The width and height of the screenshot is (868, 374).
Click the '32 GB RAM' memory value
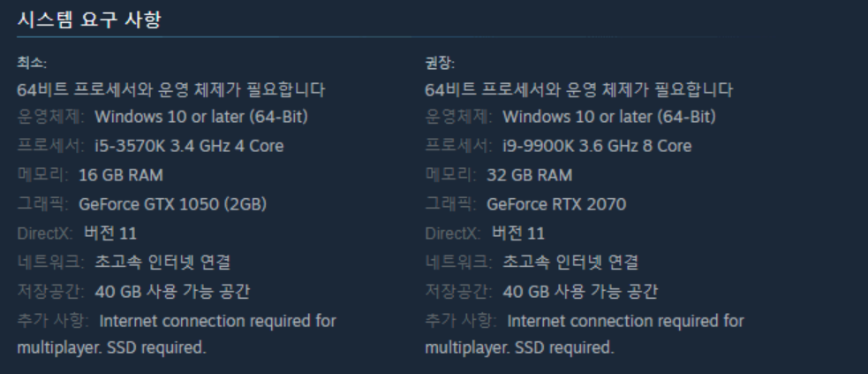tap(530, 175)
